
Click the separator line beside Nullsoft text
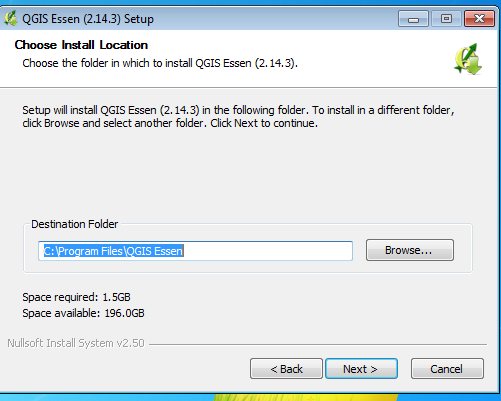pyautogui.click(x=318, y=344)
